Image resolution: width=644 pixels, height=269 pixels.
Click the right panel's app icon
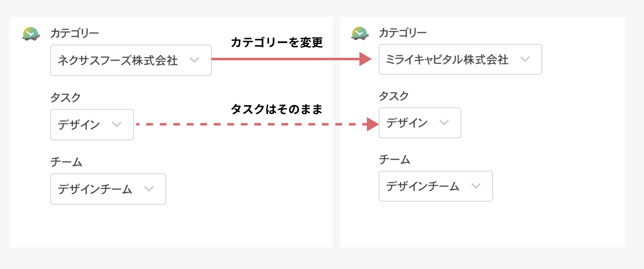point(360,34)
